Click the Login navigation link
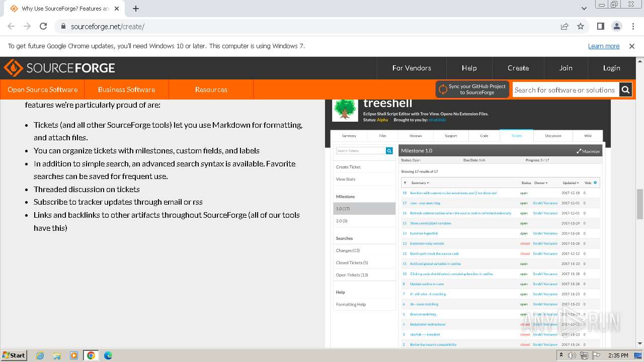The height and width of the screenshot is (362, 644). click(x=612, y=68)
